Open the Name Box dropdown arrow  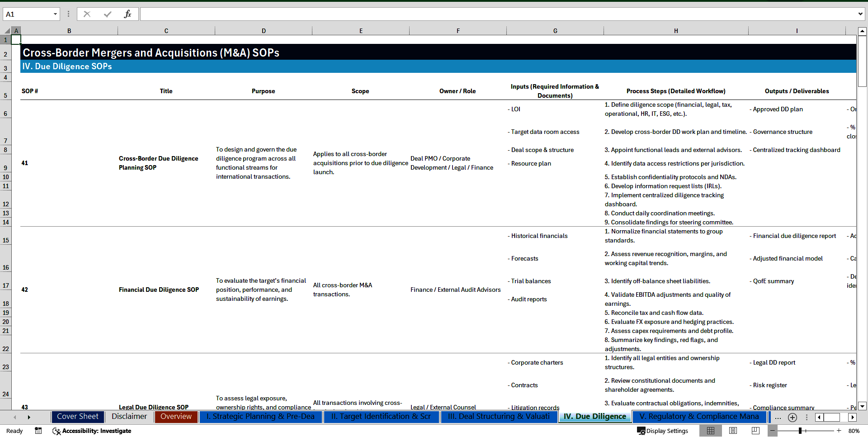point(55,14)
